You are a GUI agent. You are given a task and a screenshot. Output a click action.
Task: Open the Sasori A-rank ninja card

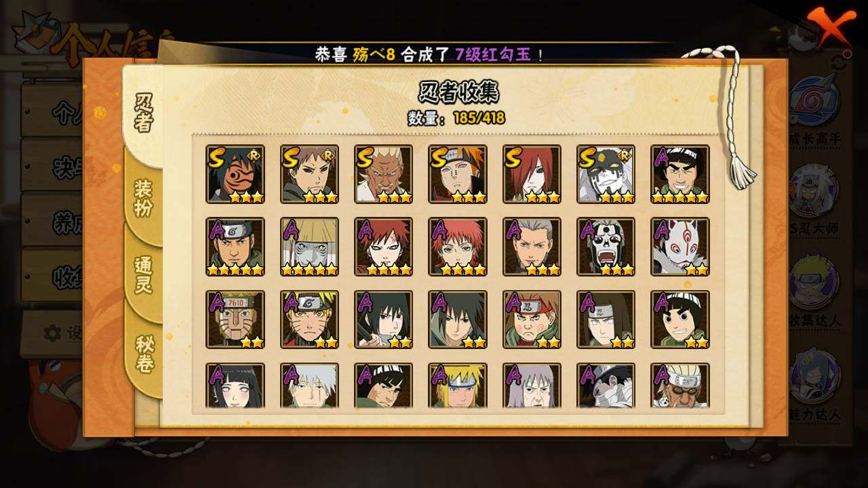tap(458, 247)
